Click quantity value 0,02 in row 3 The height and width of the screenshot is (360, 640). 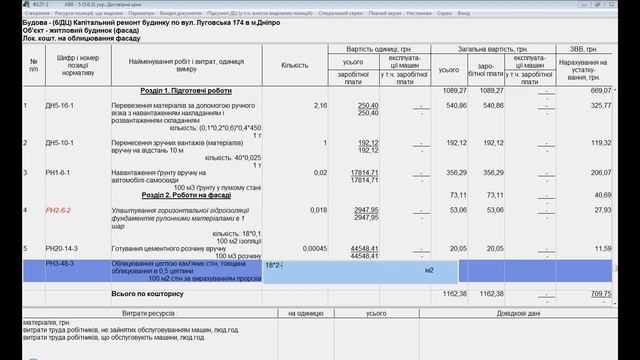tap(320, 173)
